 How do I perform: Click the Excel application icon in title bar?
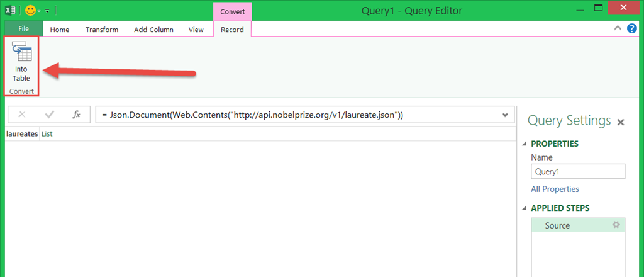[10, 11]
